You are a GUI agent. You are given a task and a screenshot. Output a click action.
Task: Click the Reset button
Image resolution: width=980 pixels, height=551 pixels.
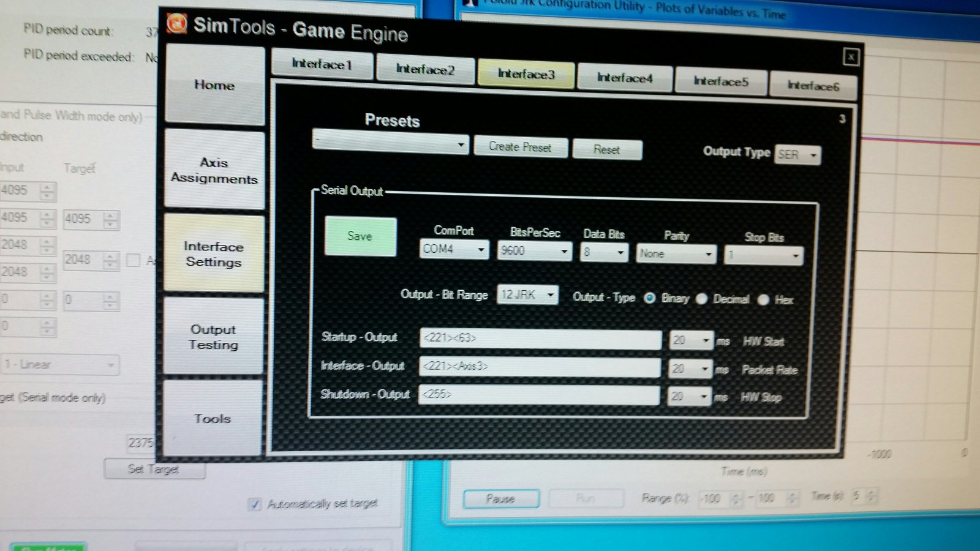tap(607, 149)
